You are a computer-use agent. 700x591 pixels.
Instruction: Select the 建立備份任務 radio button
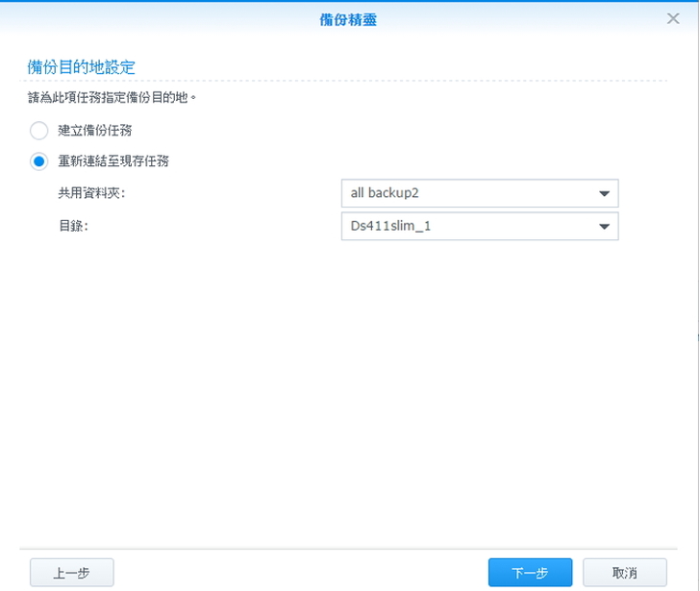38,130
